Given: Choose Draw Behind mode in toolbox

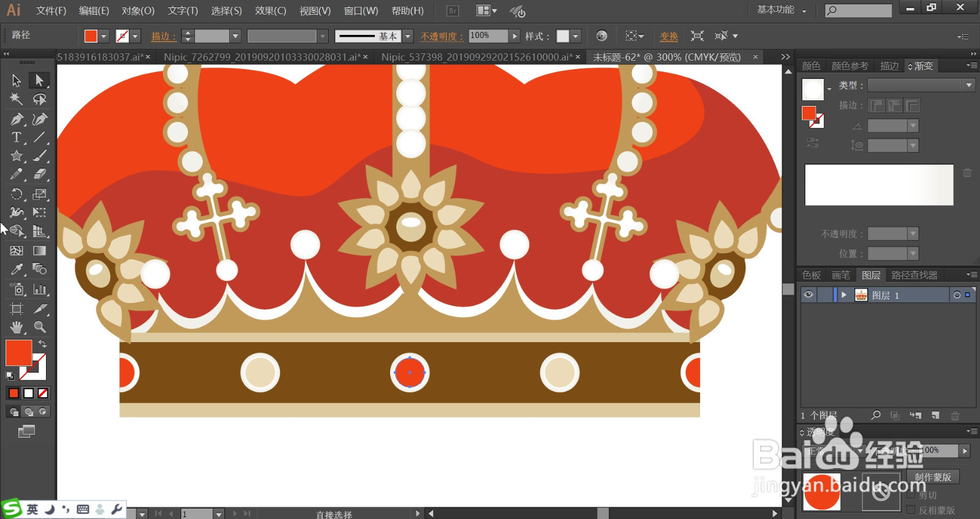Looking at the screenshot, I should coord(28,412).
